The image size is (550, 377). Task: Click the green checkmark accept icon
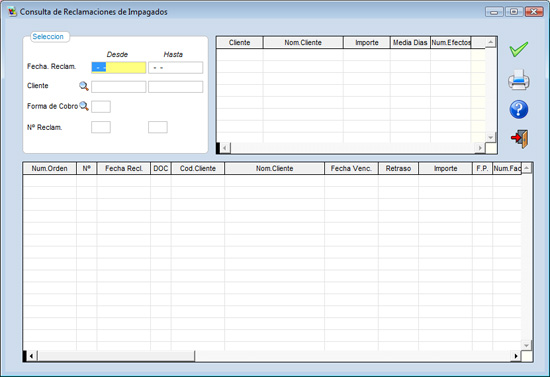(519, 49)
